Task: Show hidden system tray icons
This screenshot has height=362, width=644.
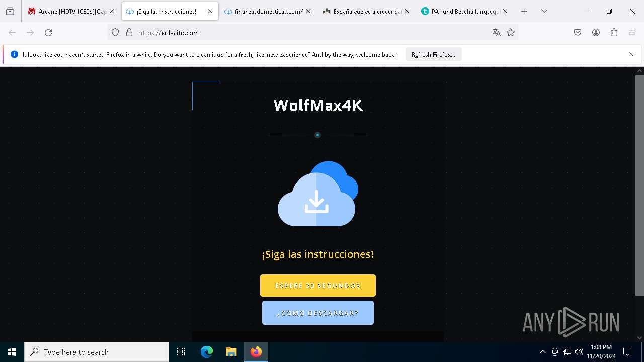Action: tap(542, 352)
